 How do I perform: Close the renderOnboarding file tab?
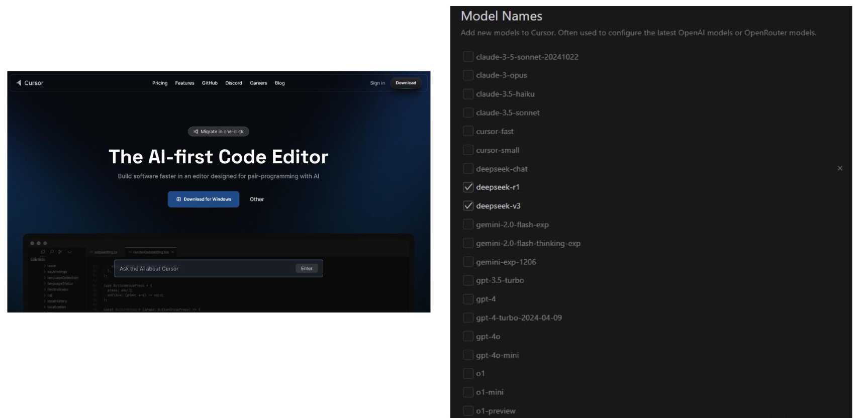pyautogui.click(x=172, y=252)
